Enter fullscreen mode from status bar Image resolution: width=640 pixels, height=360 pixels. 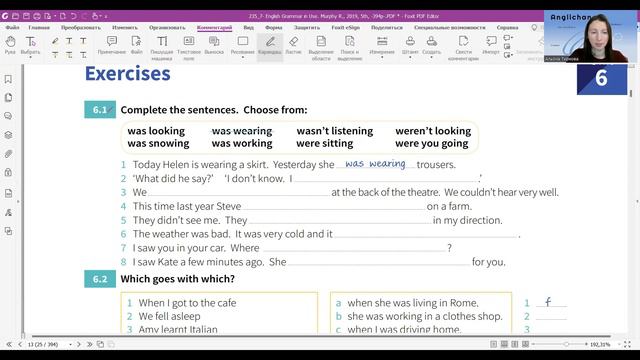[627, 344]
